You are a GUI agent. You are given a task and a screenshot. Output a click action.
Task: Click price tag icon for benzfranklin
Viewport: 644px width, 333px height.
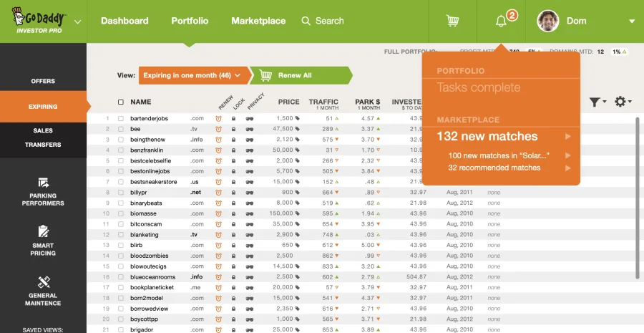pos(298,150)
